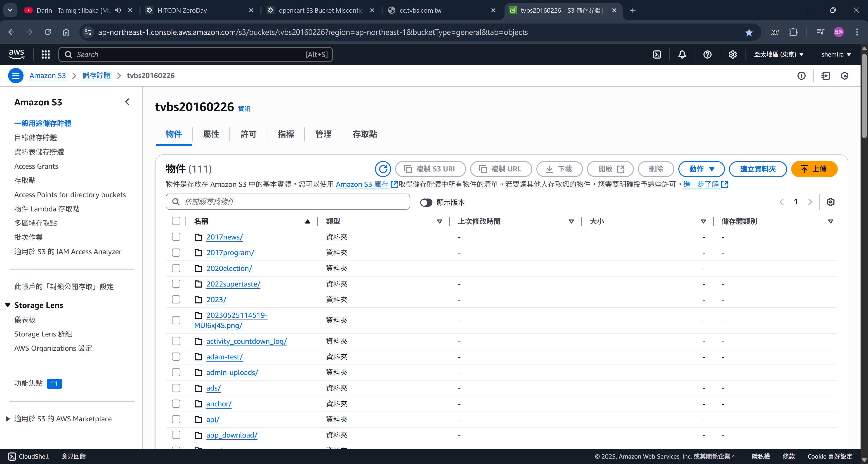868x464 pixels.
Task: Open the AWS help question mark menu
Action: click(707, 54)
